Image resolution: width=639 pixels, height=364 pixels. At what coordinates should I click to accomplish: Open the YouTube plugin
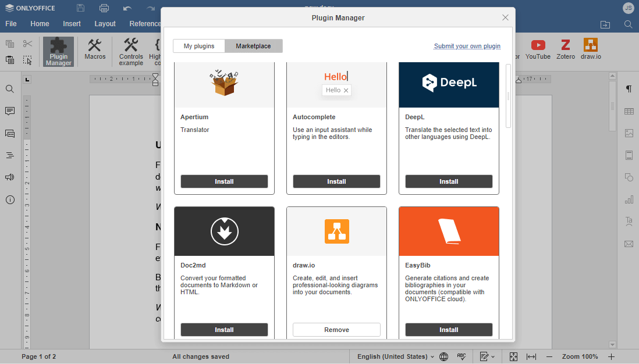538,50
